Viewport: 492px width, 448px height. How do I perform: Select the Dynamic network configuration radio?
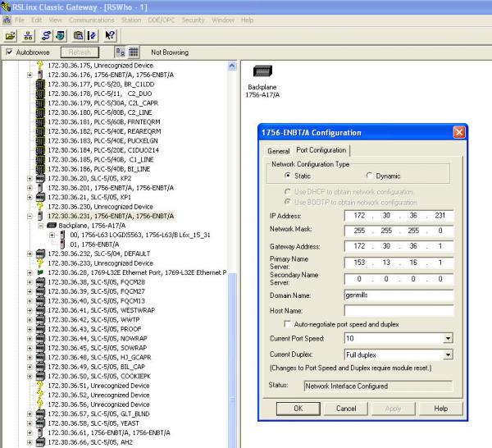369,176
